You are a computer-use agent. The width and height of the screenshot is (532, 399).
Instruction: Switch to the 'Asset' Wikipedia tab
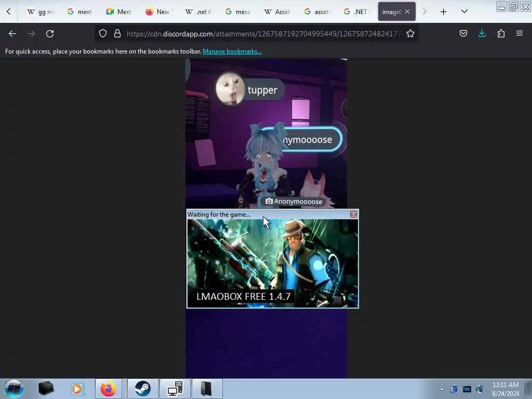click(277, 12)
